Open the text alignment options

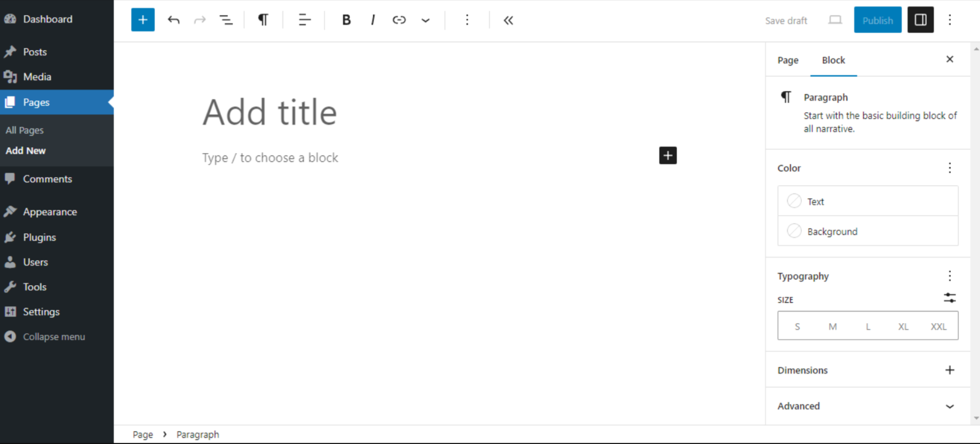tap(304, 20)
